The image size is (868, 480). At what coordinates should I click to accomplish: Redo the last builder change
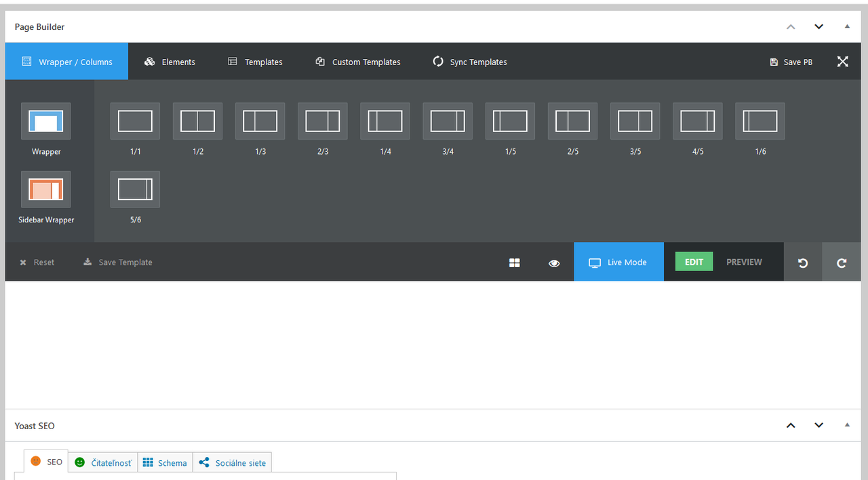[x=842, y=262]
